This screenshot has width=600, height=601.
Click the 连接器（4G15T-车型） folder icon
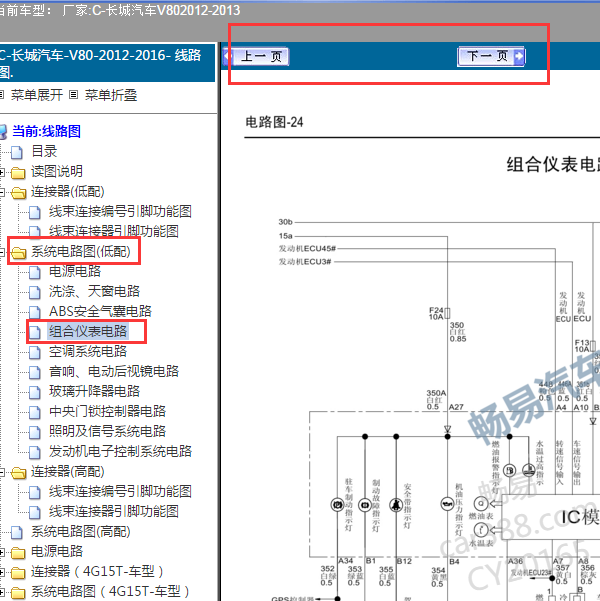tap(18, 573)
